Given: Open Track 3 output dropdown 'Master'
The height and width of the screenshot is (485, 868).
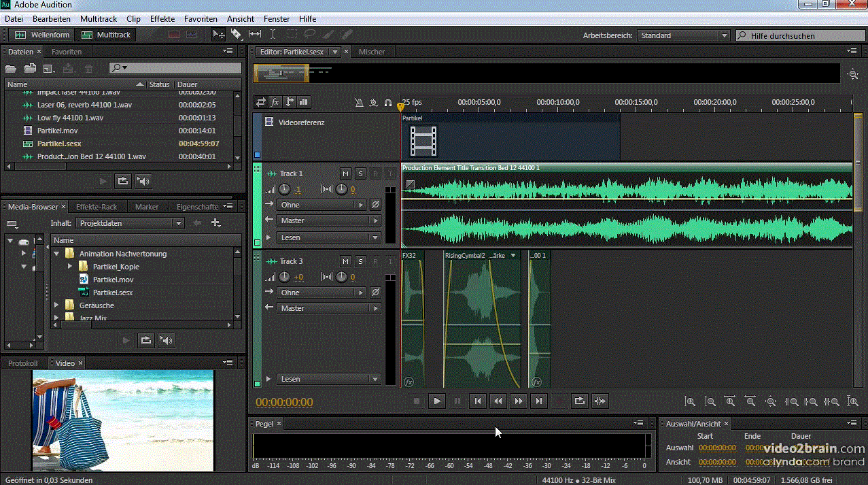Looking at the screenshot, I should [328, 308].
